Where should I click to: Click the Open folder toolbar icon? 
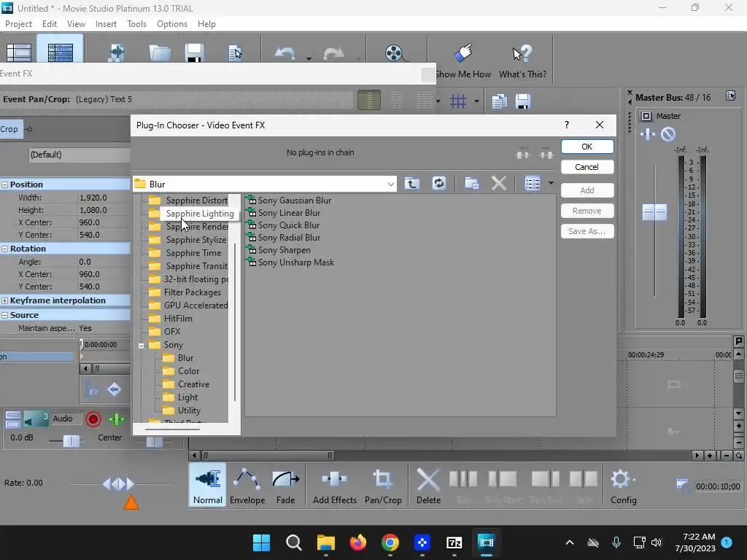click(x=160, y=52)
